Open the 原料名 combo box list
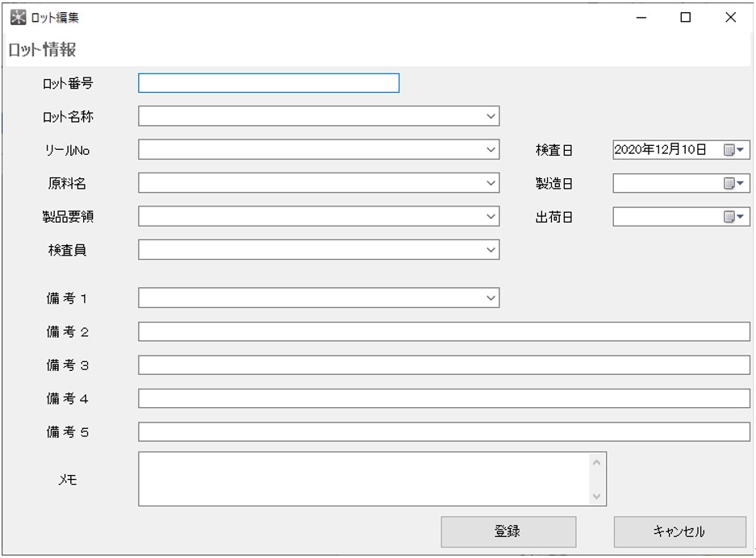 click(x=491, y=183)
